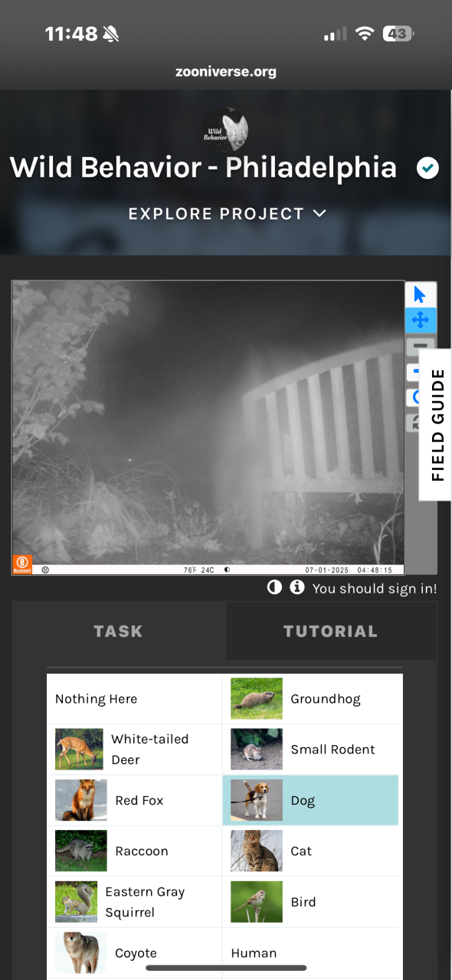452x980 pixels.
Task: Deselect the highlighted Dog option
Action: point(311,800)
